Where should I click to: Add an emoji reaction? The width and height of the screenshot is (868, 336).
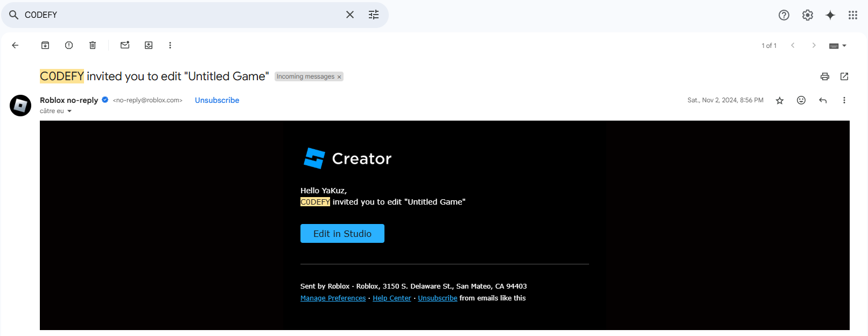coord(801,100)
